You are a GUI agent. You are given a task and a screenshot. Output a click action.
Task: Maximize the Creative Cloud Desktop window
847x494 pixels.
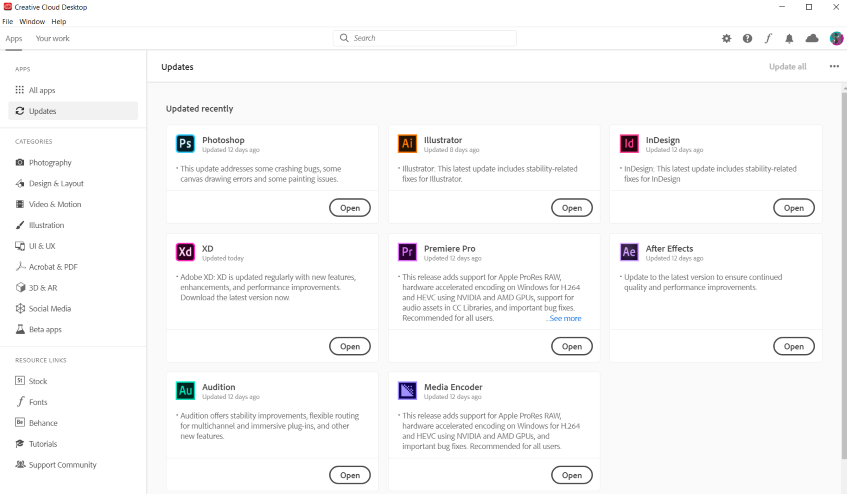(809, 7)
